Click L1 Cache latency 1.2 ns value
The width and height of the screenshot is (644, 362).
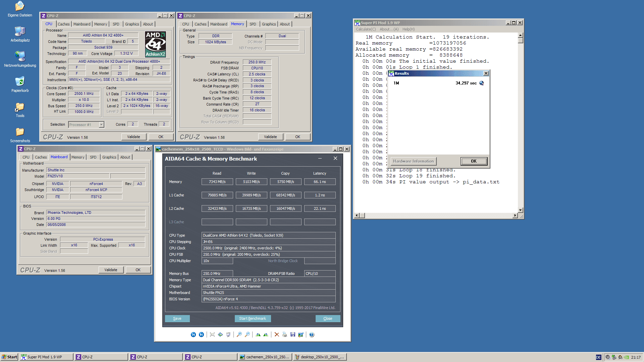(320, 195)
